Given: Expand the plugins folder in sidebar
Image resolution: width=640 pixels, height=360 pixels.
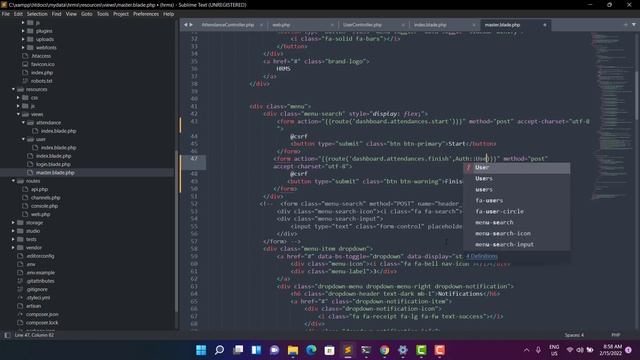Looking at the screenshot, I should pos(23,31).
